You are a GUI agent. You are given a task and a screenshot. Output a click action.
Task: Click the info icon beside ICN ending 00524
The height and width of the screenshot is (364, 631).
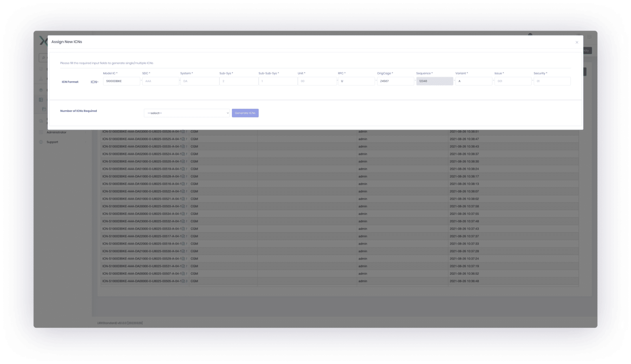(x=187, y=154)
